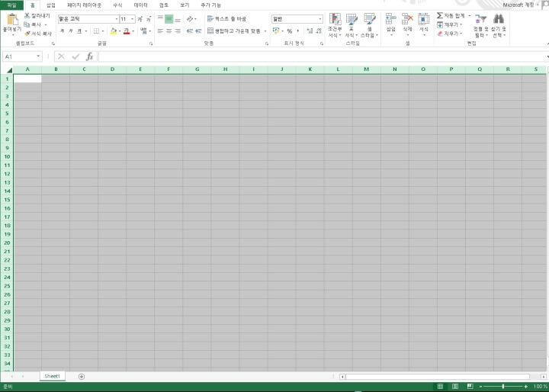This screenshot has width=549, height=392.
Task: Switch to the Data (데이터) tab
Action: 141,5
